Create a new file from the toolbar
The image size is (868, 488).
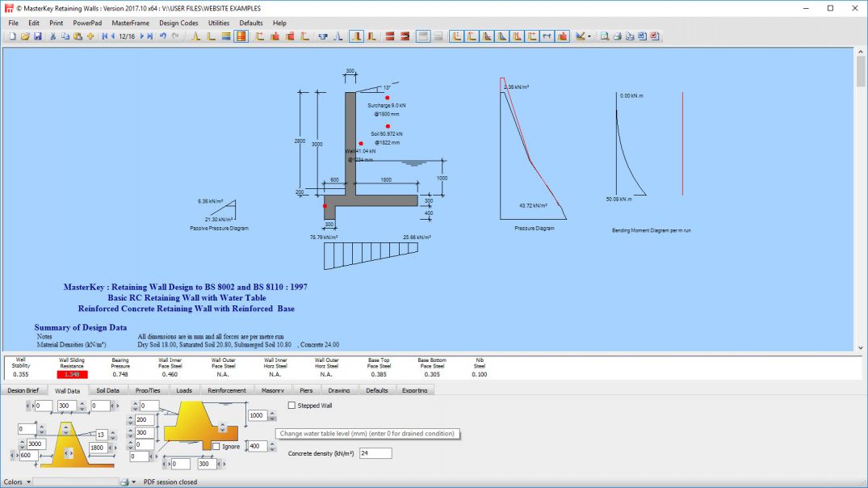point(12,36)
